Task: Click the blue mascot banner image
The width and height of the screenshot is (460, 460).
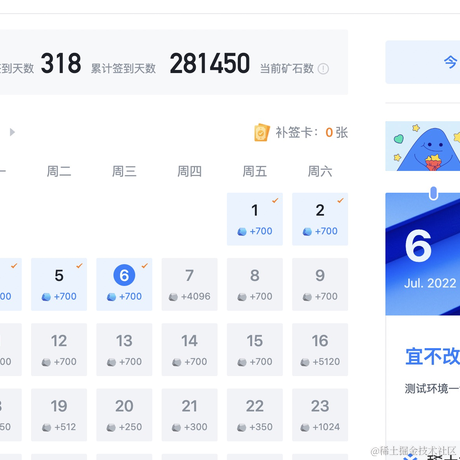Action: coord(423,146)
